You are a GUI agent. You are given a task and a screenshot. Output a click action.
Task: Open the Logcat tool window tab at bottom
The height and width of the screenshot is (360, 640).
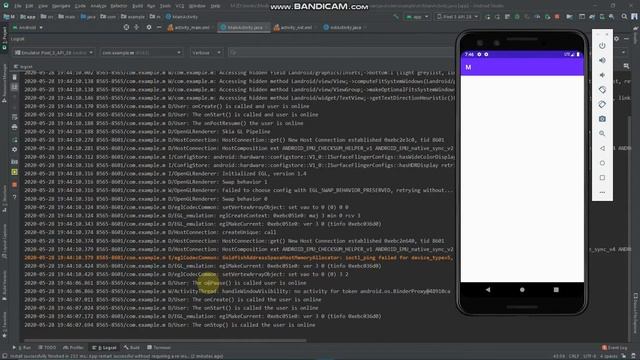pyautogui.click(x=104, y=348)
